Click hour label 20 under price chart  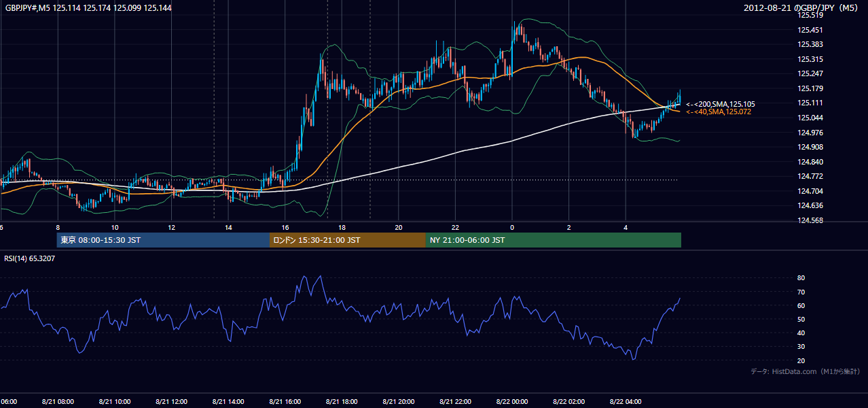click(x=399, y=228)
